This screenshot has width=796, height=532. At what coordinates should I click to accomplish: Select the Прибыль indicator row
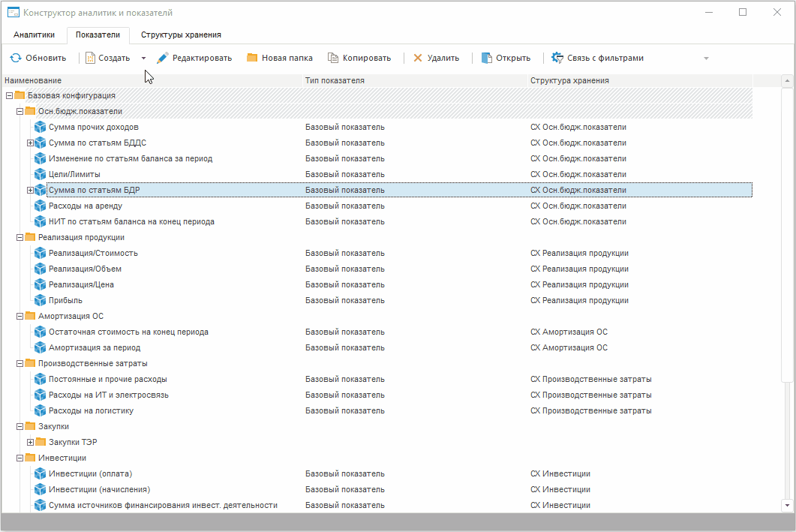click(65, 300)
